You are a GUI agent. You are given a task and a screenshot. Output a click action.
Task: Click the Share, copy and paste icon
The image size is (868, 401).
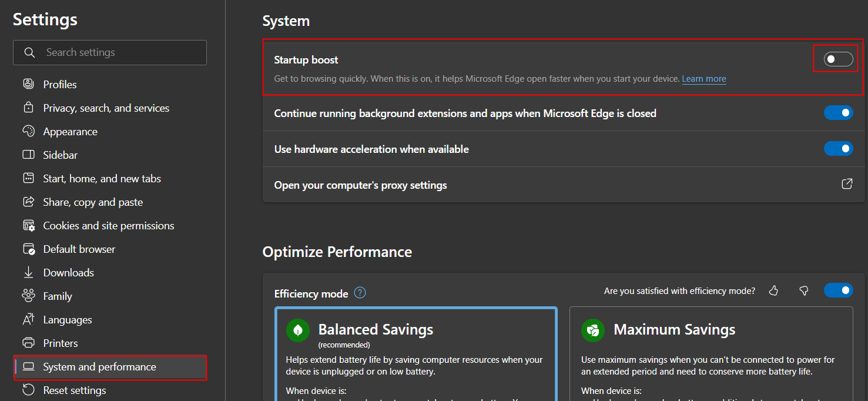(28, 202)
